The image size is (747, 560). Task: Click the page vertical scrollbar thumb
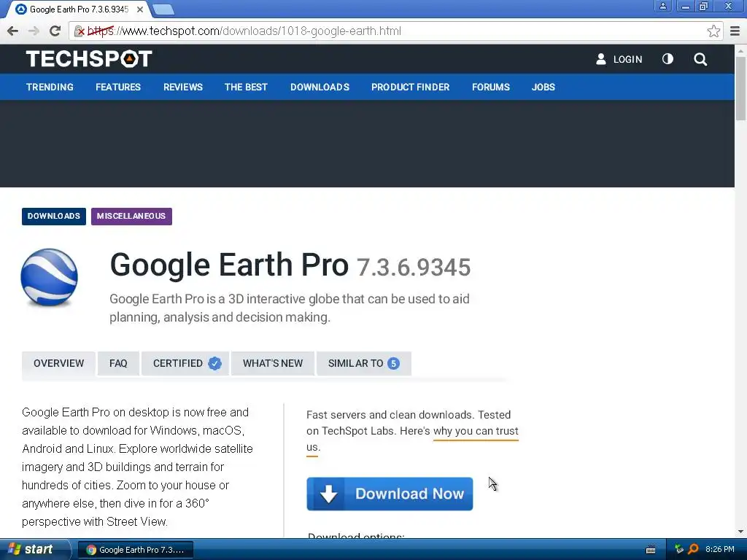coord(741,88)
